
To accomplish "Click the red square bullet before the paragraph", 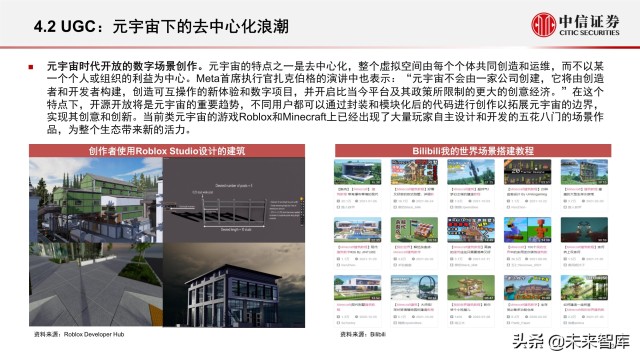I will click(31, 67).
